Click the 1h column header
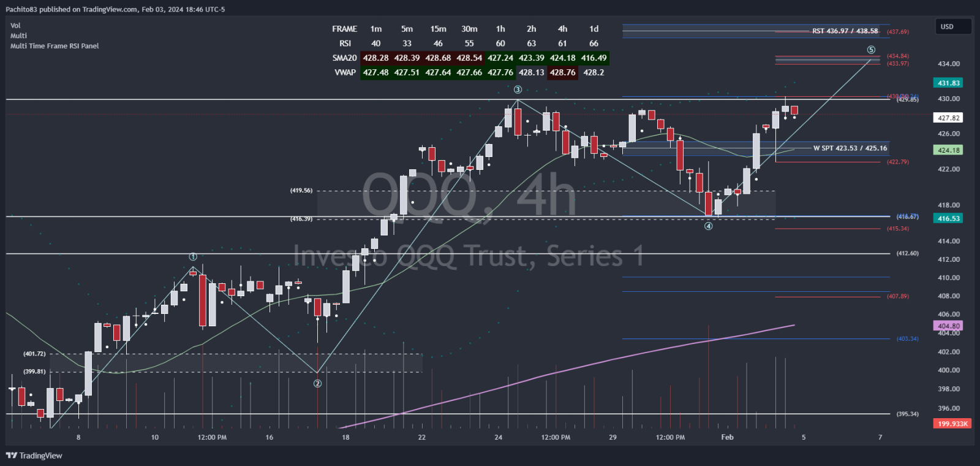Image resolution: width=980 pixels, height=466 pixels. tap(500, 29)
